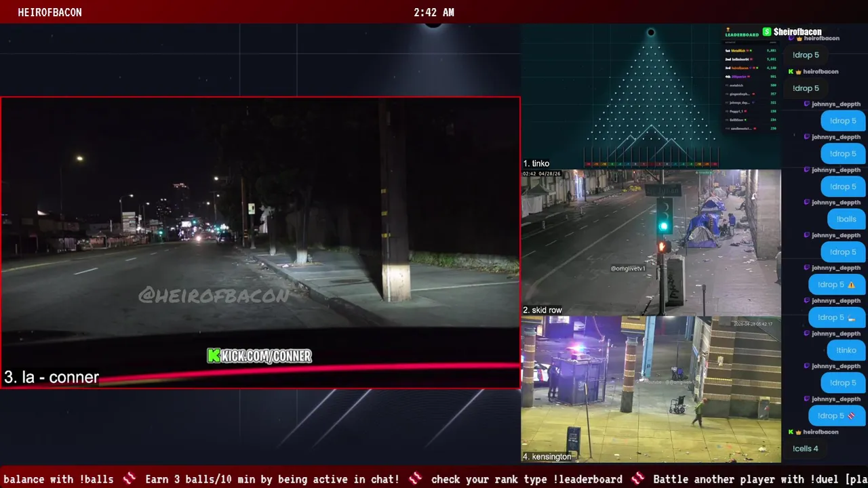Click ticker text 'check your rank type !leaderboard'

pos(526,479)
